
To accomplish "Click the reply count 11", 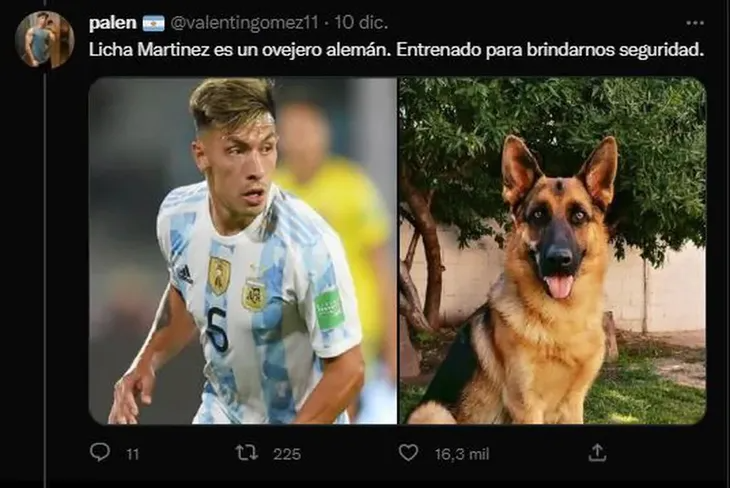I will 133,454.
